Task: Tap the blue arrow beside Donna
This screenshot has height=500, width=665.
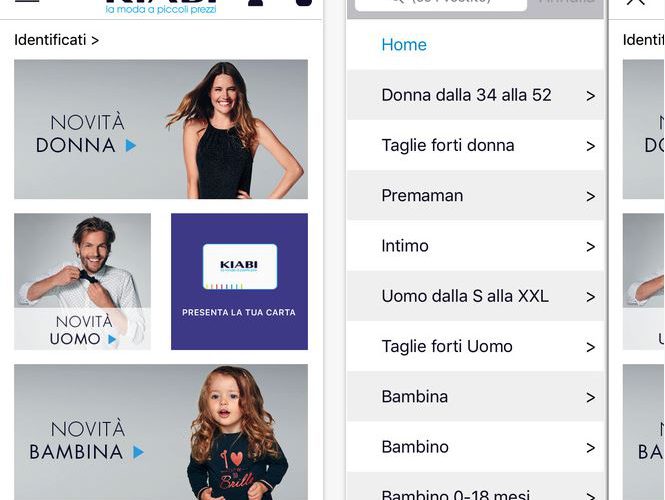Action: tap(131, 146)
